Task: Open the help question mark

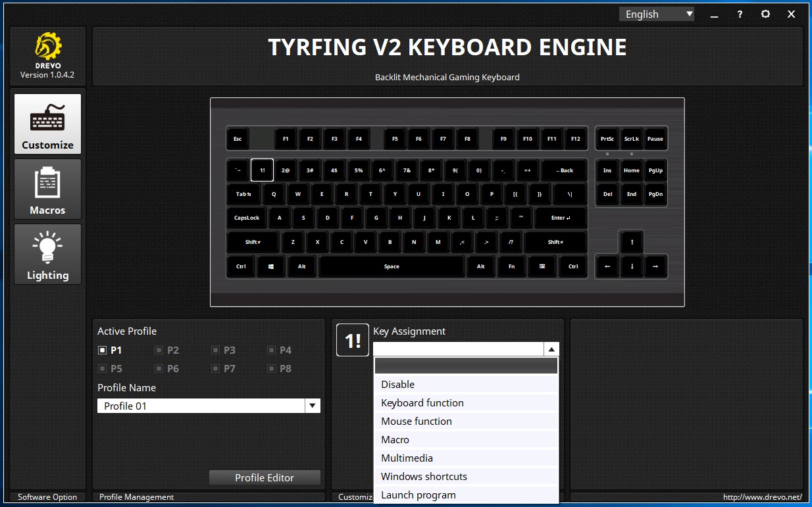Action: point(740,14)
